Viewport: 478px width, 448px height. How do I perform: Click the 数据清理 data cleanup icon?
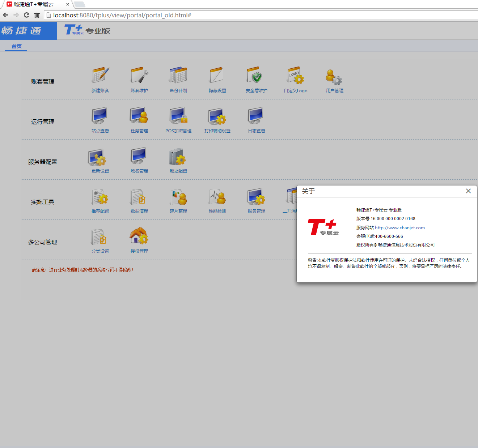click(x=139, y=196)
